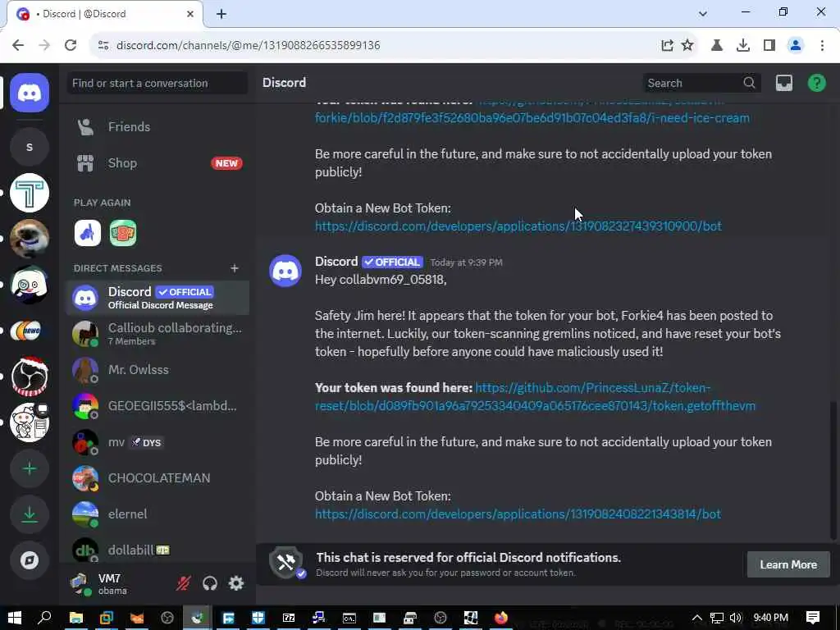This screenshot has height=630, width=840.
Task: Click the Discord avatar on Forkie4 message
Action: point(285,271)
